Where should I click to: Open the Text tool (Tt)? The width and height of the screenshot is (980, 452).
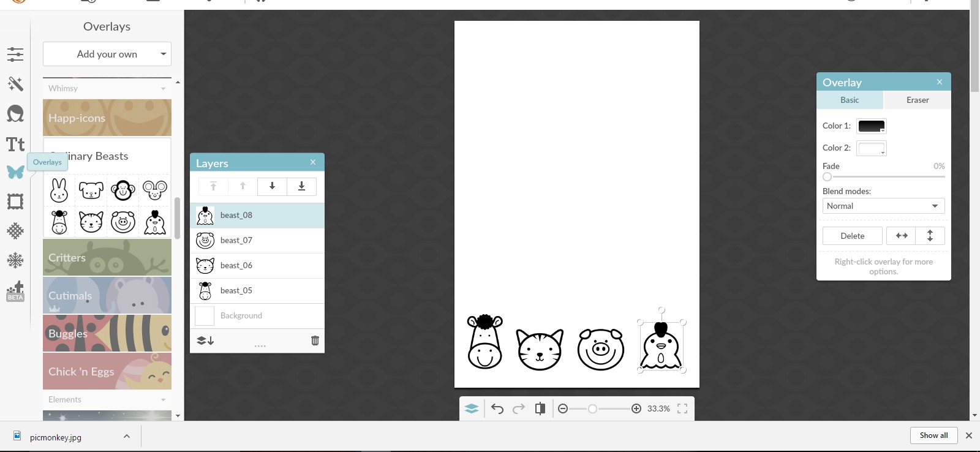pos(15,144)
